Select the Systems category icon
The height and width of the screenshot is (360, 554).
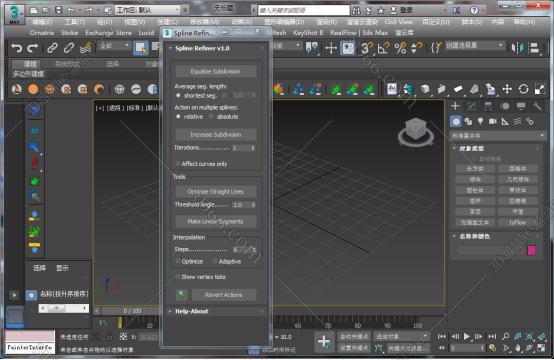530,122
